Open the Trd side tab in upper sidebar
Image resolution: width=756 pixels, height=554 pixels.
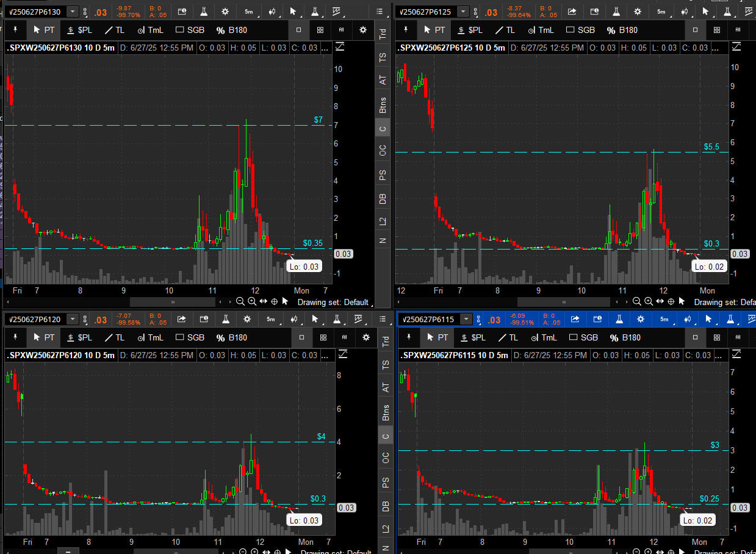383,34
